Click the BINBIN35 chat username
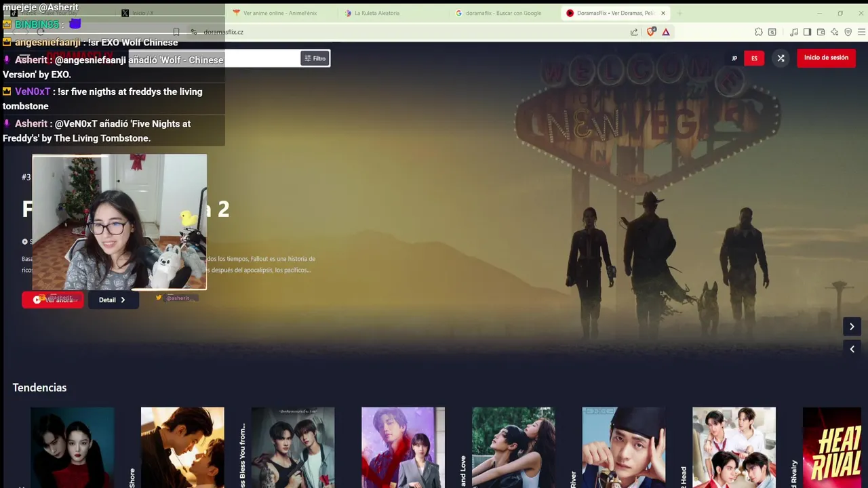Image resolution: width=868 pixels, height=488 pixels. click(37, 24)
